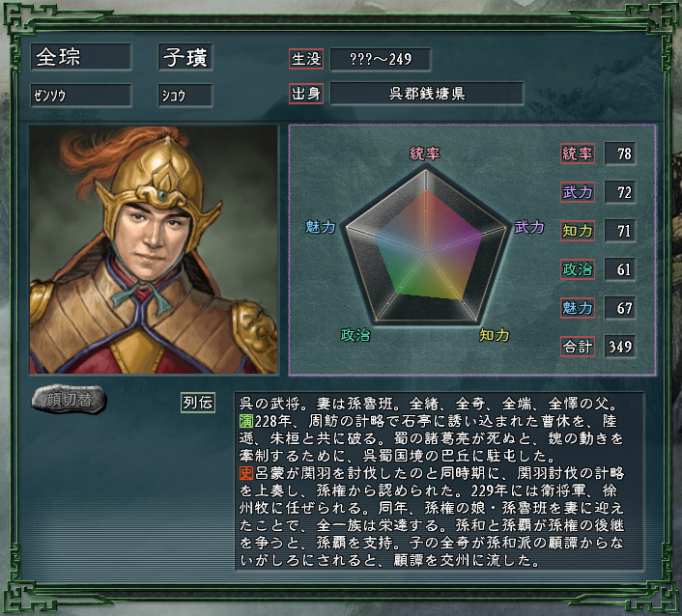Select the green 政治 stat label box
The height and width of the screenshot is (616, 682).
[577, 269]
